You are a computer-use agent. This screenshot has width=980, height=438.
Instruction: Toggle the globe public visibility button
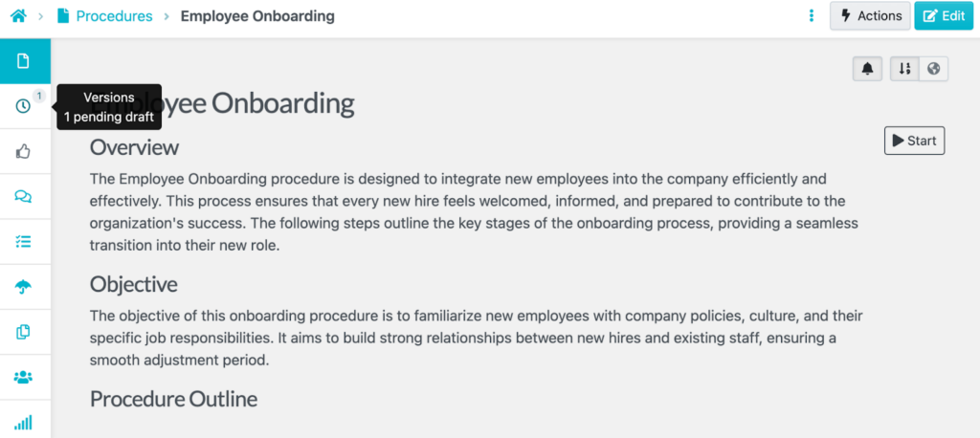coord(933,69)
